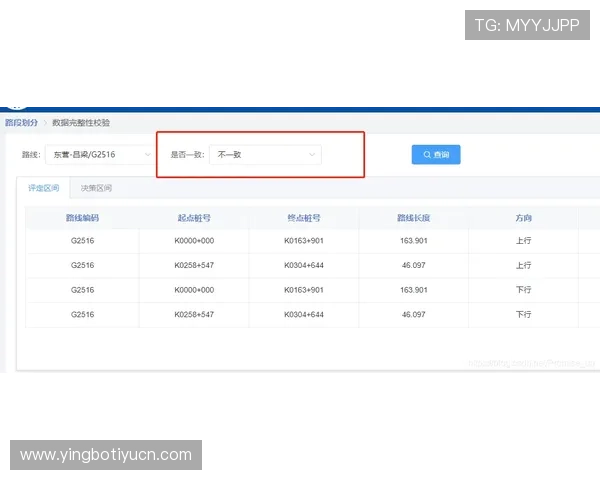This screenshot has height=480, width=600.
Task: Click the 路线编码 column header
Action: 82,218
